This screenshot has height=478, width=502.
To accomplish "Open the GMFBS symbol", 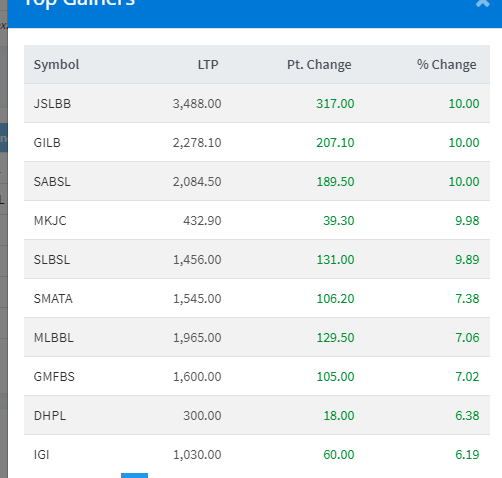I will [x=54, y=377].
